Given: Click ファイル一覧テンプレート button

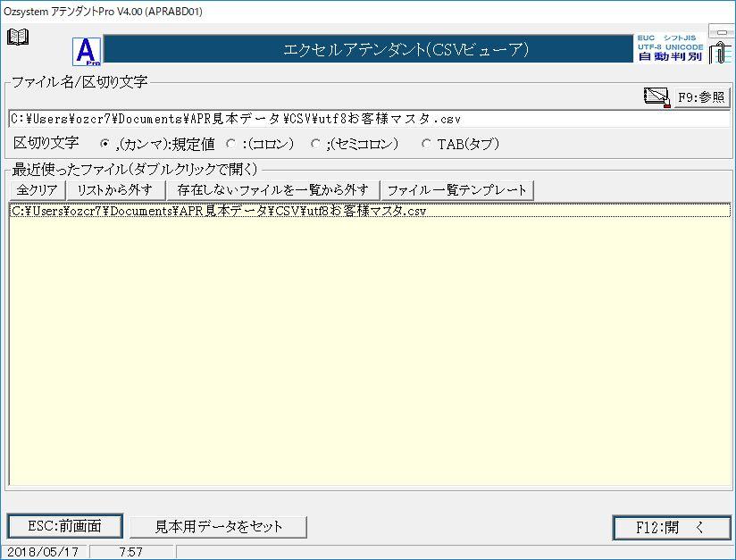Looking at the screenshot, I should [x=457, y=190].
